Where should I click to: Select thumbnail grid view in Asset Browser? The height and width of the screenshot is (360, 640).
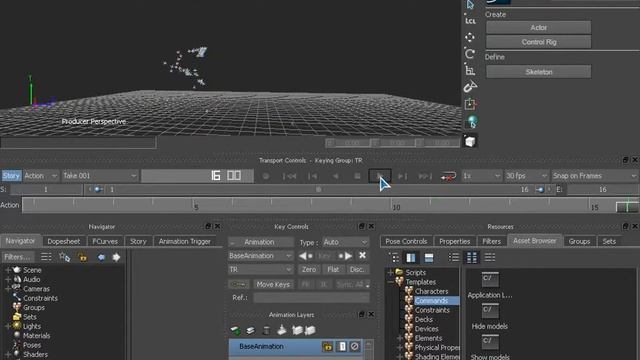471,257
